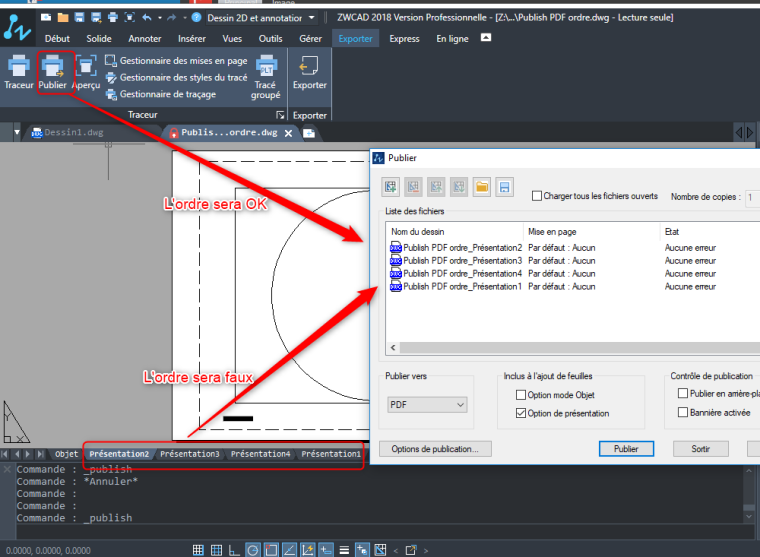Screen dimensions: 760x557
Task: Switch to the Présentation3 layout tab
Action: 190,454
